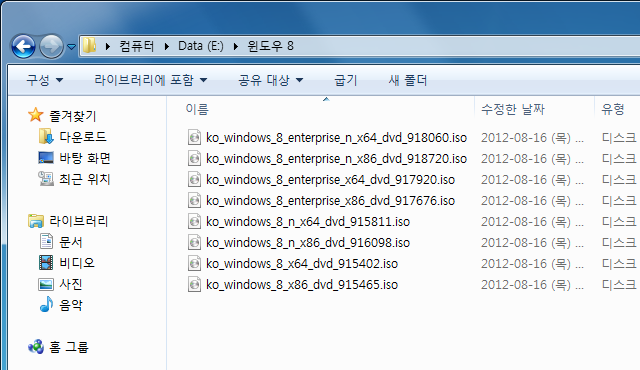Viewport: 640px width, 370px height.
Task: Go back with the Back arrow button
Action: [x=23, y=47]
